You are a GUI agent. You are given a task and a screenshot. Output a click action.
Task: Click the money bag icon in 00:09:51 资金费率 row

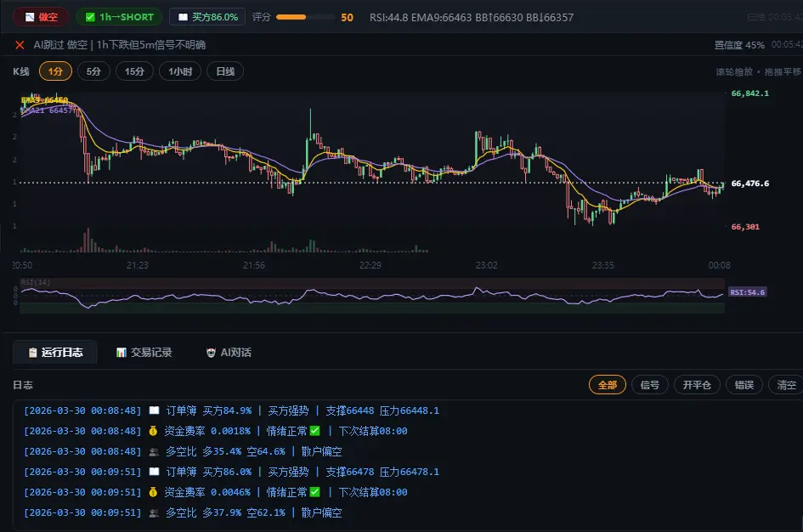pyautogui.click(x=153, y=492)
